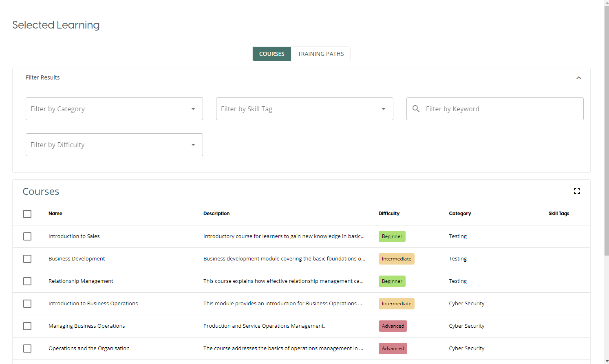Expand the Filter by Difficulty dropdown
This screenshot has width=609, height=364.
tap(114, 145)
